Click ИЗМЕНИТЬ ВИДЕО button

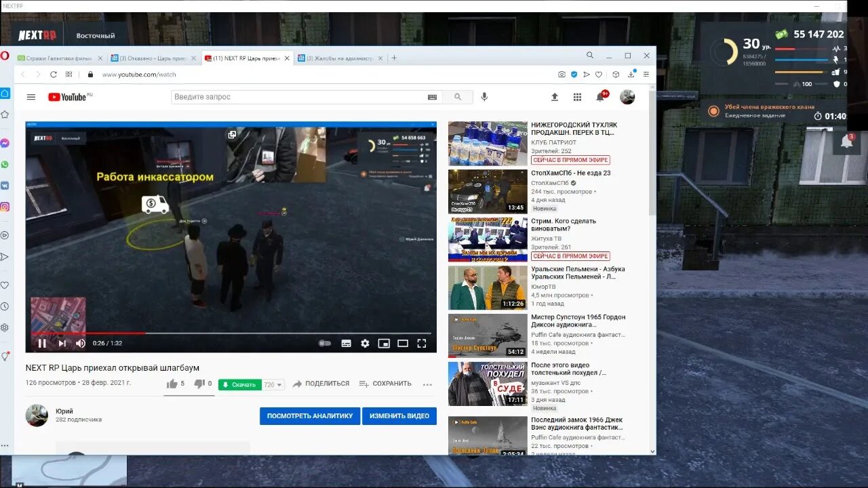[399, 416]
